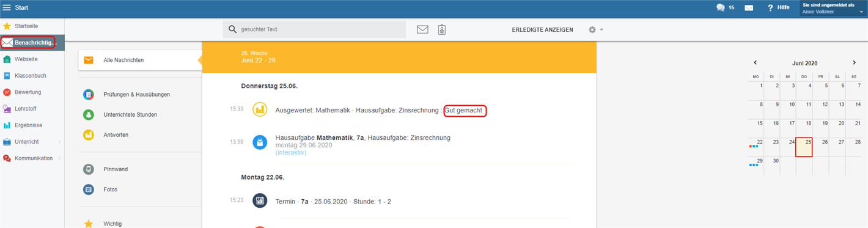Click the Kommunikation chat icon
Viewport: 868px width, 228px height.
[x=7, y=158]
